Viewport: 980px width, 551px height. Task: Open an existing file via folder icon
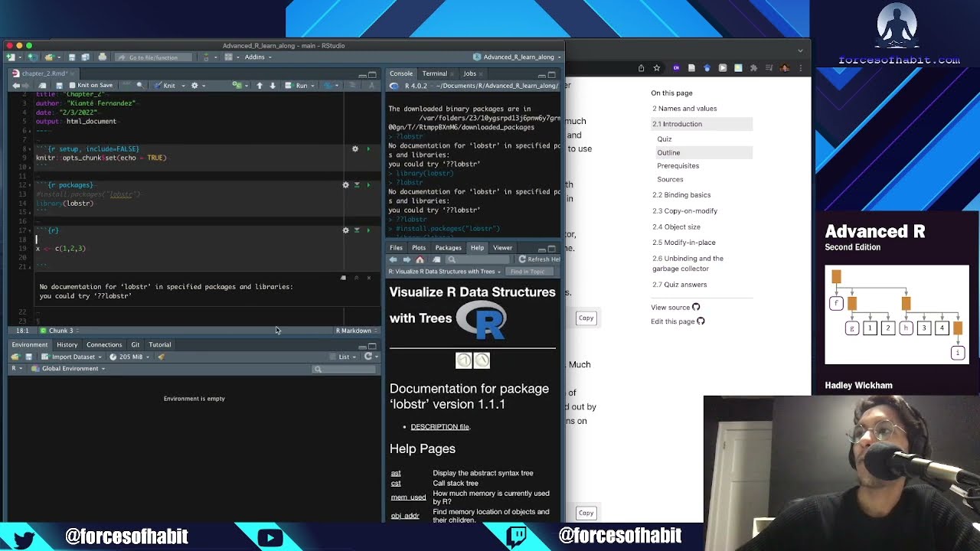[48, 57]
